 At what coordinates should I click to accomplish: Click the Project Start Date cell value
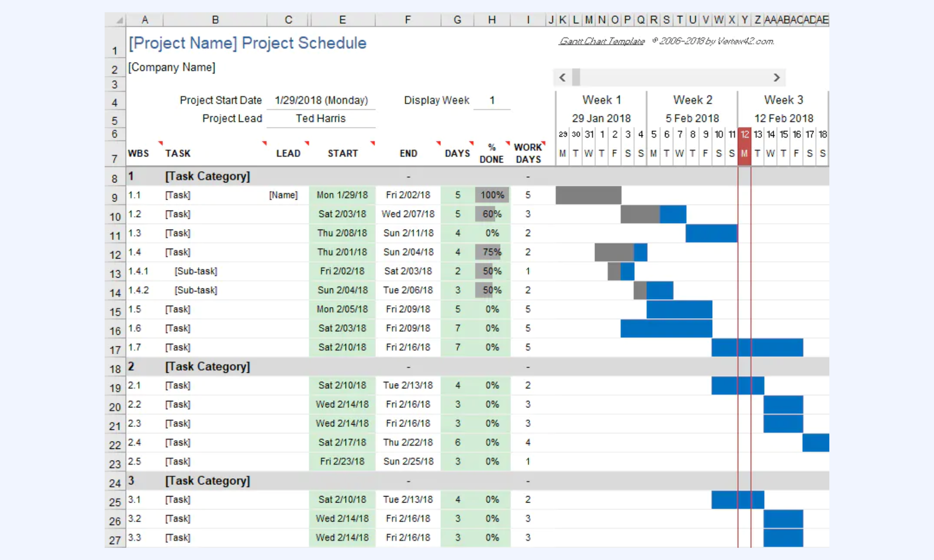pos(321,100)
